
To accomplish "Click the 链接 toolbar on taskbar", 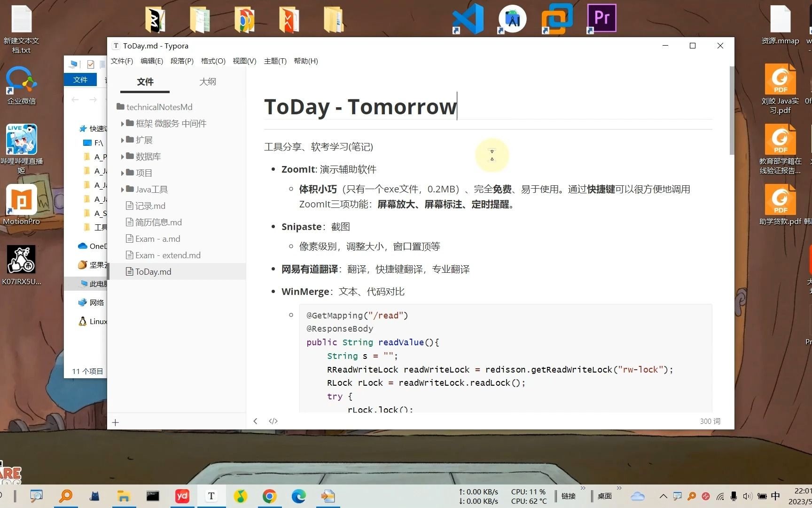I will pos(569,496).
